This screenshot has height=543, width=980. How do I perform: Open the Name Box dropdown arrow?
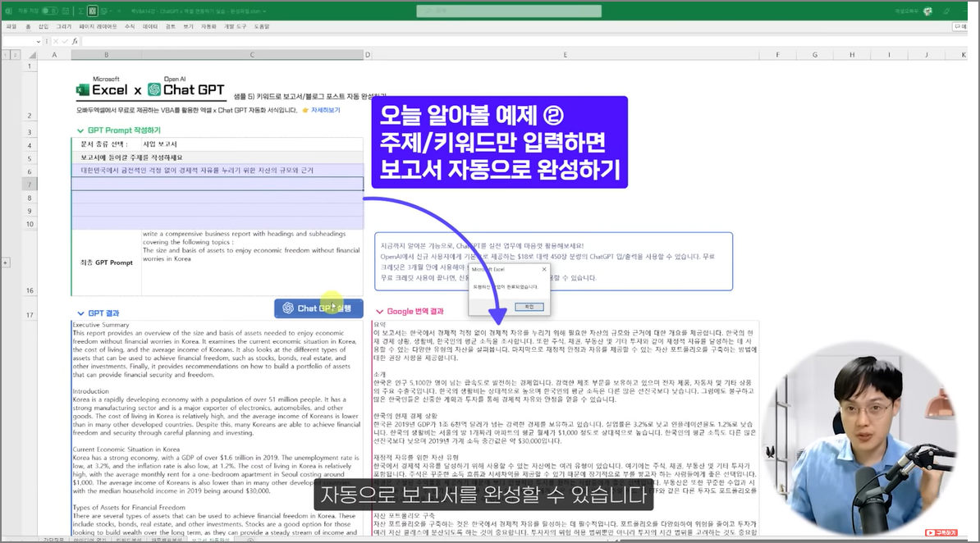[x=38, y=42]
